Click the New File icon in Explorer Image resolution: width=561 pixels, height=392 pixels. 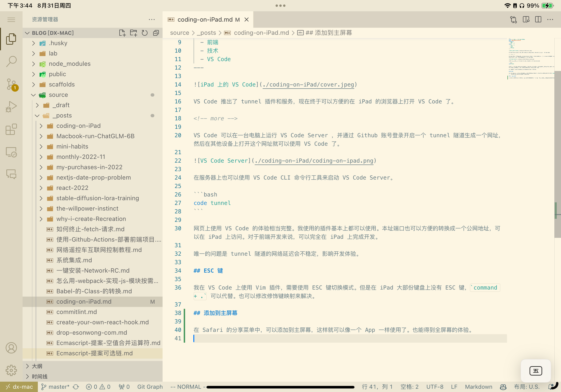pos(123,32)
